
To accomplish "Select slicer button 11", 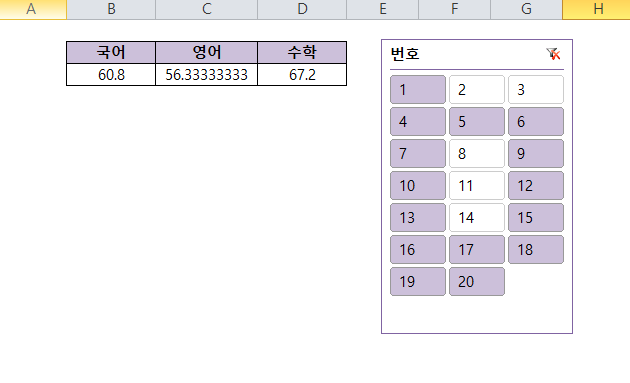I will tap(477, 186).
